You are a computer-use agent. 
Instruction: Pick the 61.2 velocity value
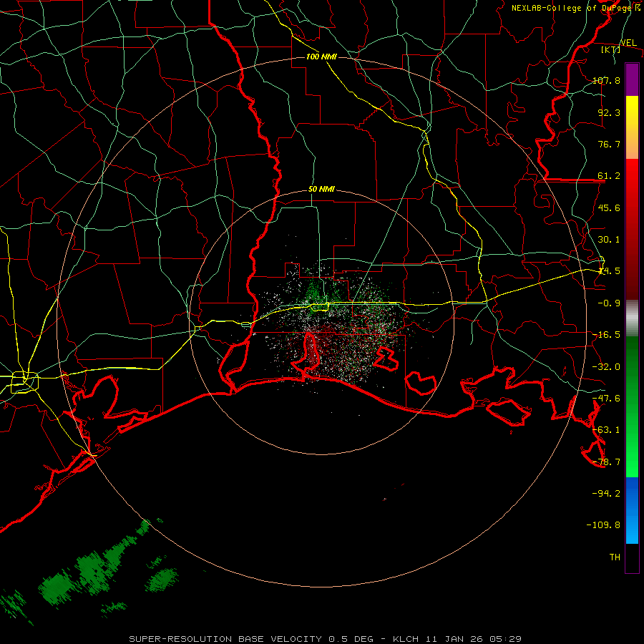pos(609,176)
